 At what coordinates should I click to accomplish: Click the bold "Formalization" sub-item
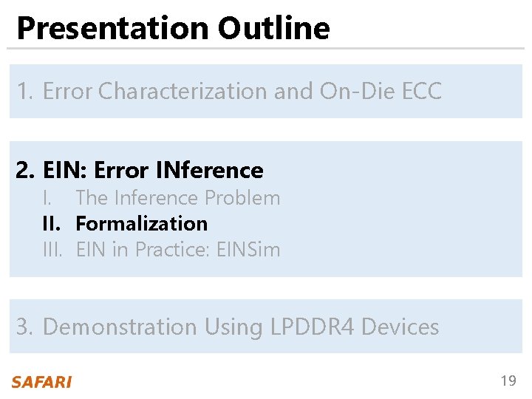click(142, 223)
